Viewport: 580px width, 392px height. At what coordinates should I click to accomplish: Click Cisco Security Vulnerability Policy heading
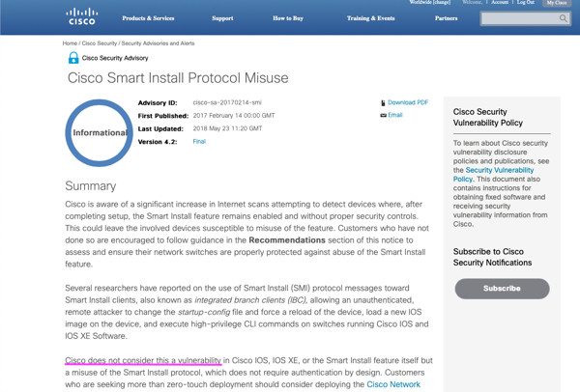tap(488, 117)
